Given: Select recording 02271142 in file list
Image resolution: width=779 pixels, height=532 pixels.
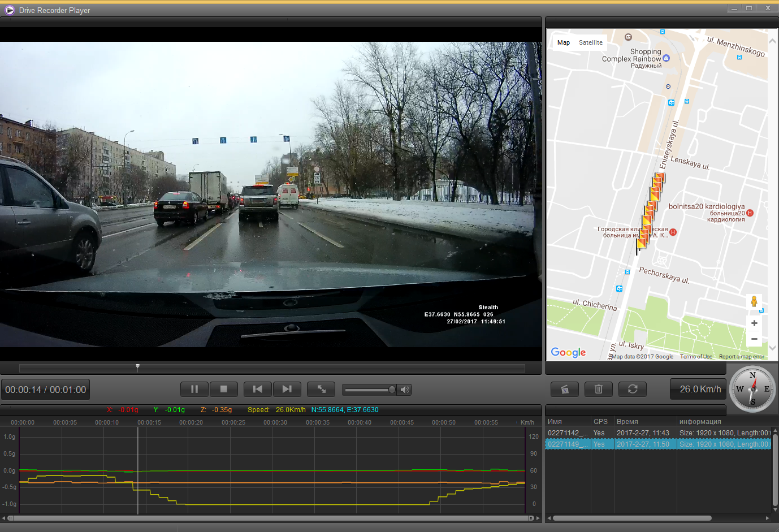Looking at the screenshot, I should pos(658,433).
